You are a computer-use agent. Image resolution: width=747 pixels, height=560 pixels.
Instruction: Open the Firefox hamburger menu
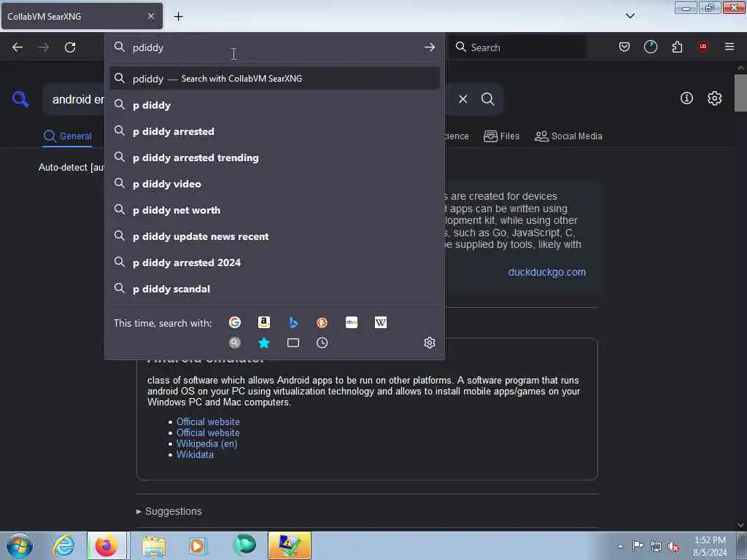coord(729,47)
